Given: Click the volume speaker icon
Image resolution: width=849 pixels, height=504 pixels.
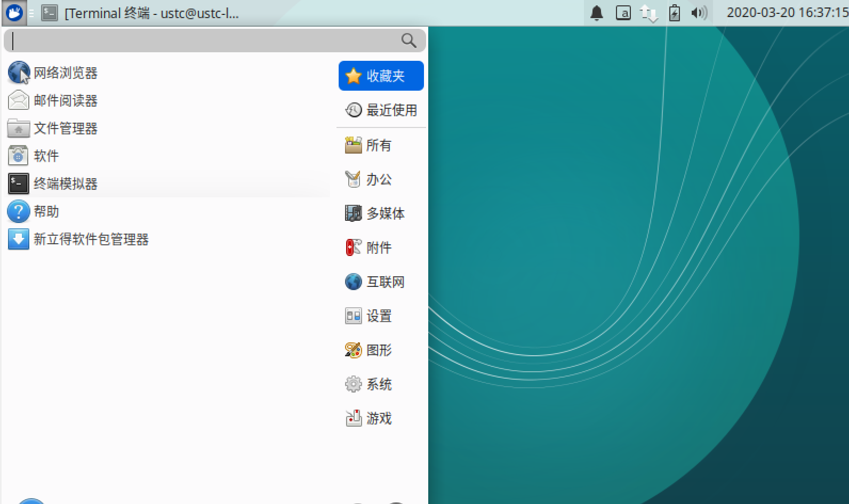Looking at the screenshot, I should tap(699, 13).
